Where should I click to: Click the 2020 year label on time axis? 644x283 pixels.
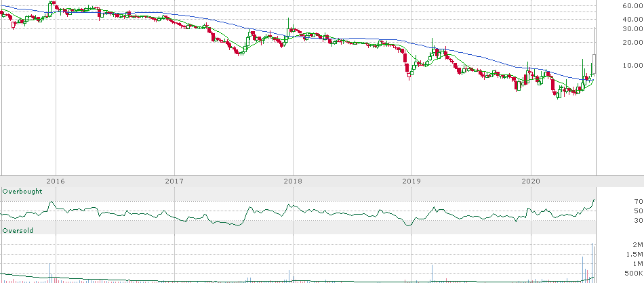530,181
